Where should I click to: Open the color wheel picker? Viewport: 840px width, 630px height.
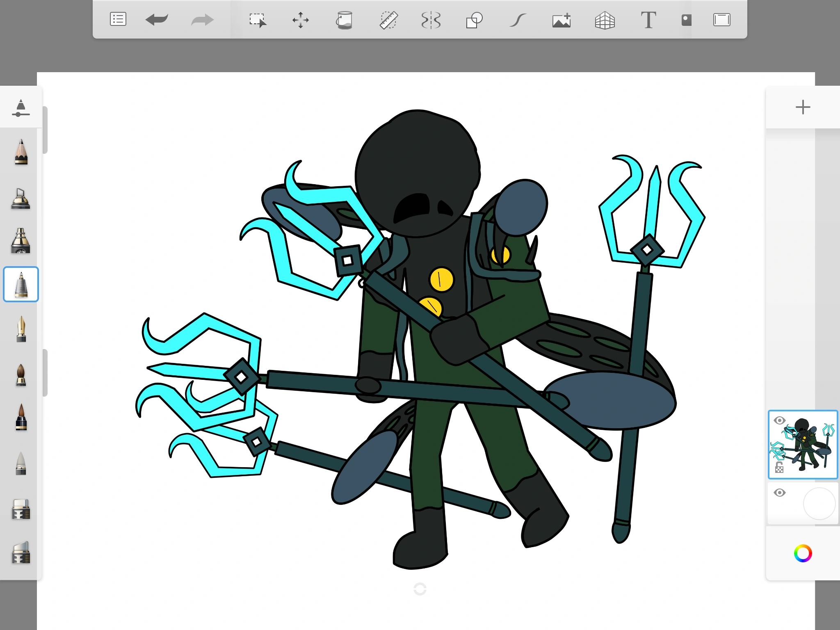point(803,553)
